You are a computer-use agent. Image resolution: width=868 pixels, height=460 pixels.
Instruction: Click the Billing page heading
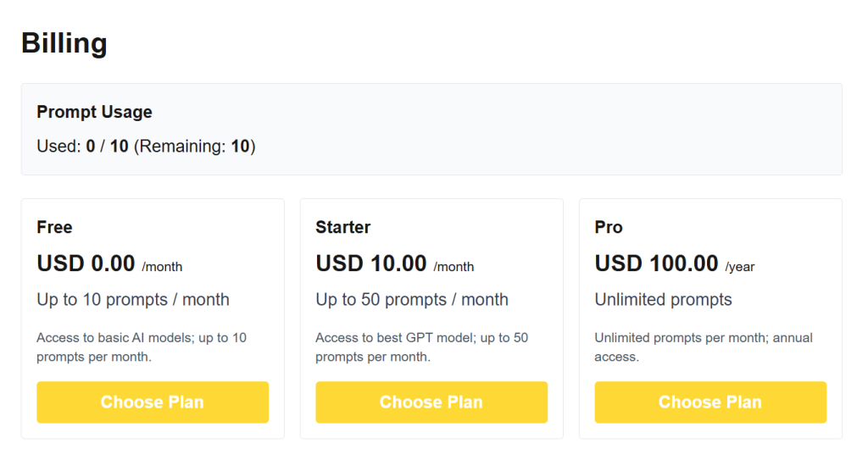pos(64,43)
